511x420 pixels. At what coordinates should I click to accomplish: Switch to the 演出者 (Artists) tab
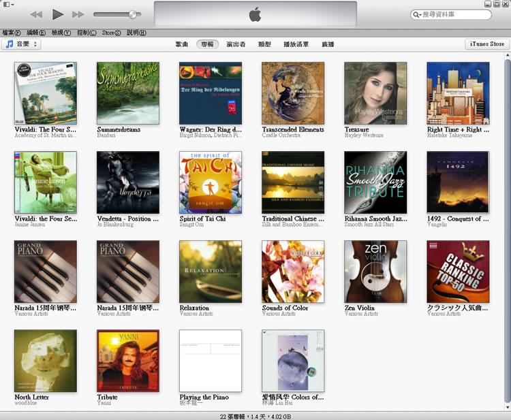click(236, 44)
